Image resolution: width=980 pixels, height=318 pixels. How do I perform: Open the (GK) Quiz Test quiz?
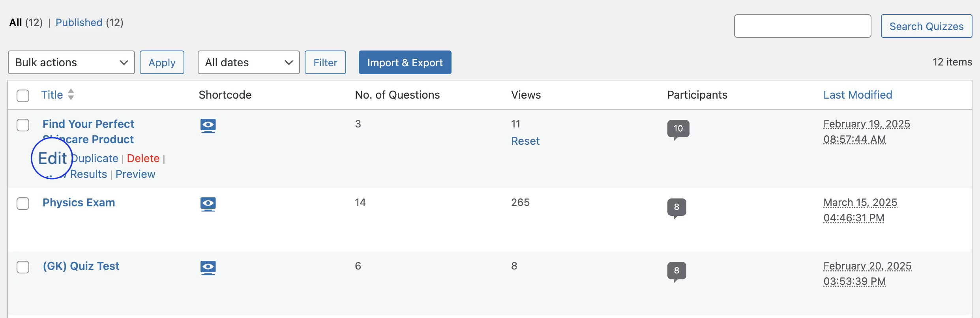(x=81, y=266)
